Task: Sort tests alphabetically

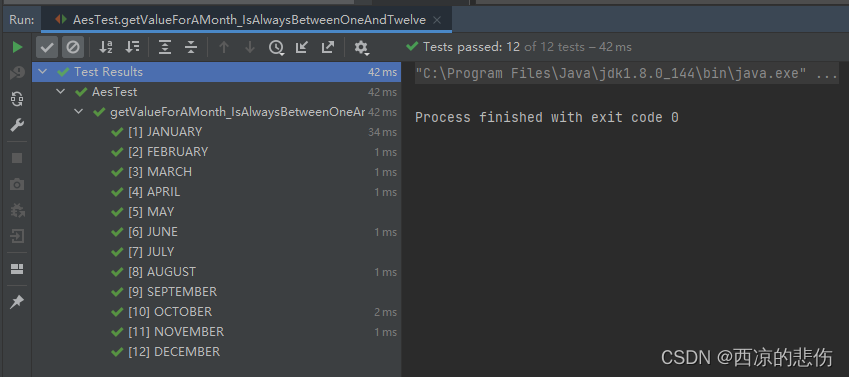Action: pos(106,47)
